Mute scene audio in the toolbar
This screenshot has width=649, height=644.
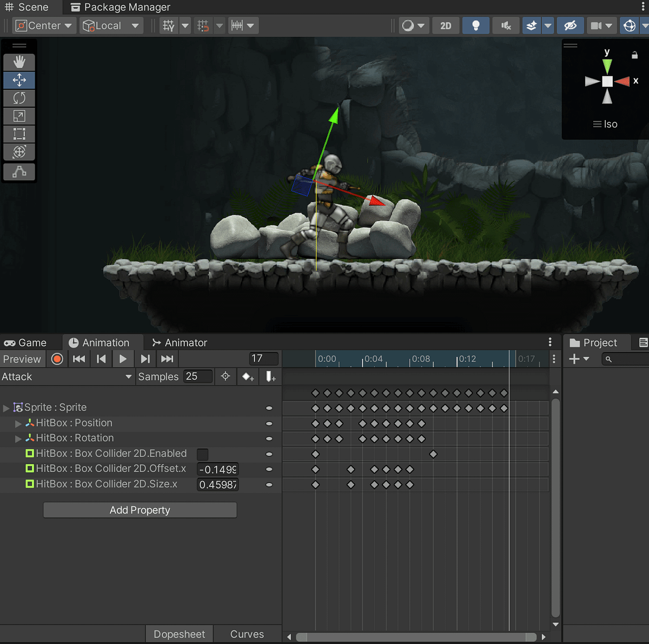click(x=505, y=25)
